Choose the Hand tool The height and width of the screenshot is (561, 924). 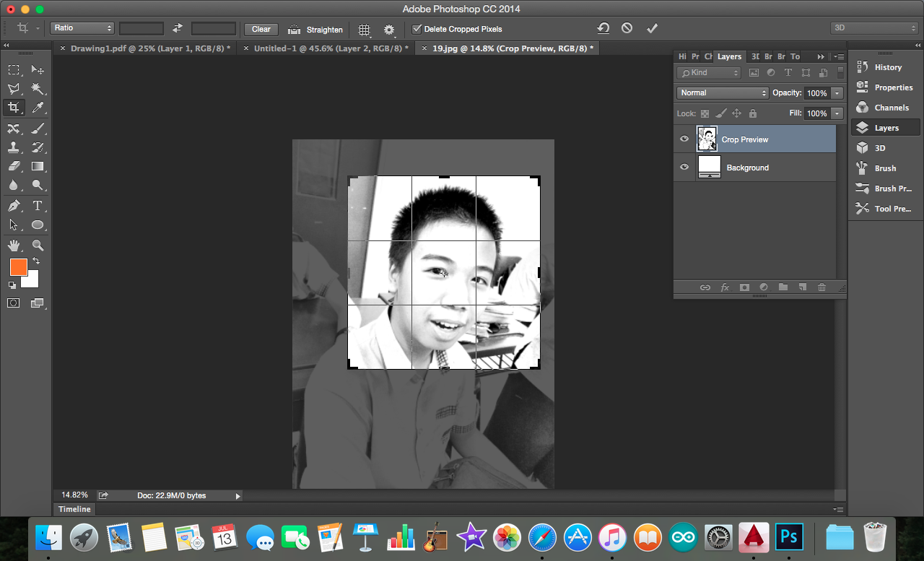point(14,245)
